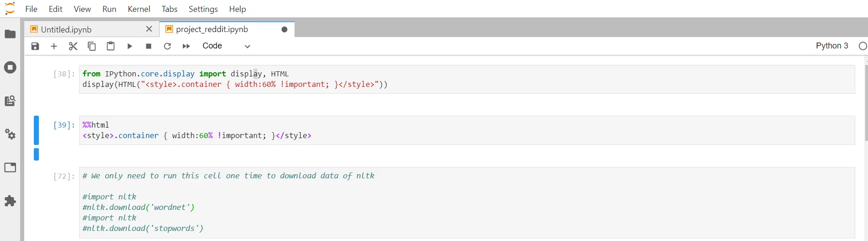Click inside the %%html code cell
Viewport: 868px width, 241px height.
pos(412,130)
